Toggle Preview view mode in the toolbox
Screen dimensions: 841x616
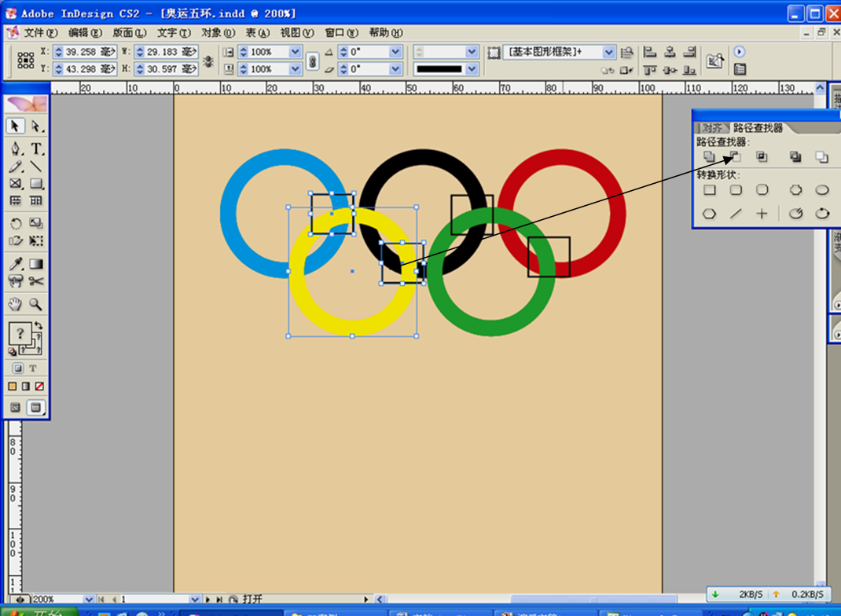click(x=36, y=407)
